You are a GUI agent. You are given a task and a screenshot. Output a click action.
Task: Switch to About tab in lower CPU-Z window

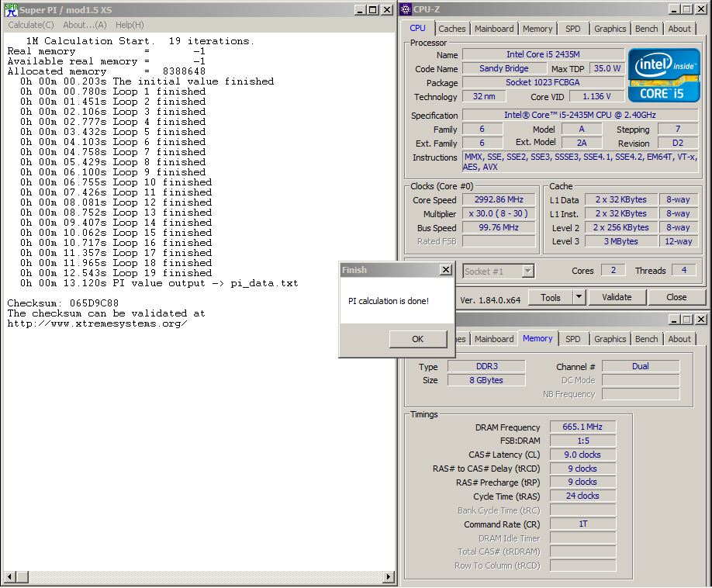(679, 339)
